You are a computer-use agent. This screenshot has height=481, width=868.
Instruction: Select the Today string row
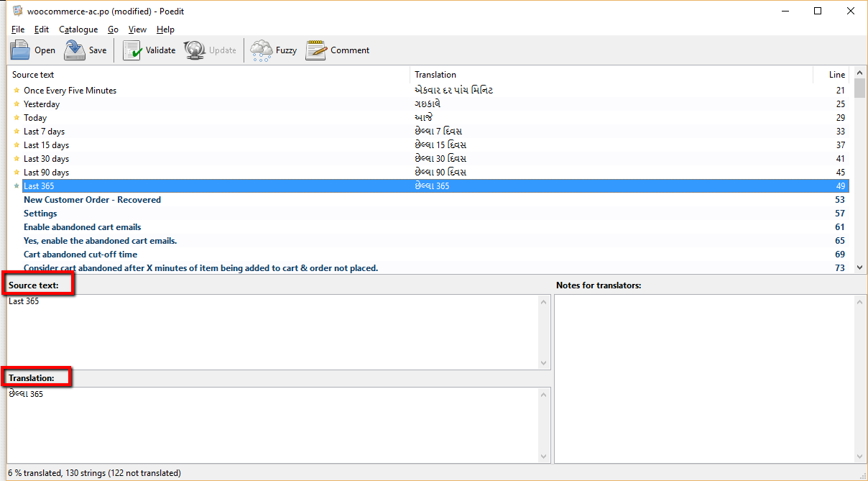[x=428, y=118]
